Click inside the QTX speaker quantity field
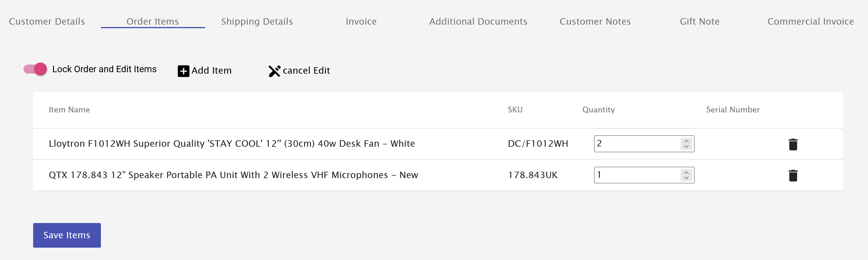 [637, 175]
